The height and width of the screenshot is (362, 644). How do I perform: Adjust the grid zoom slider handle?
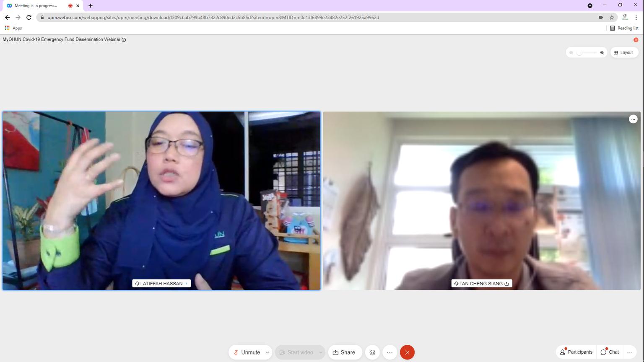(x=579, y=52)
